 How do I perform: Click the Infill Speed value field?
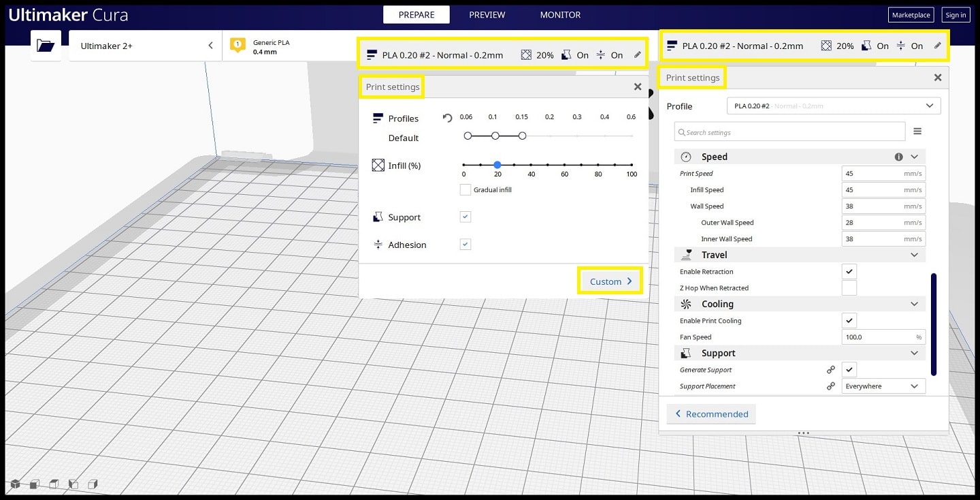[883, 190]
